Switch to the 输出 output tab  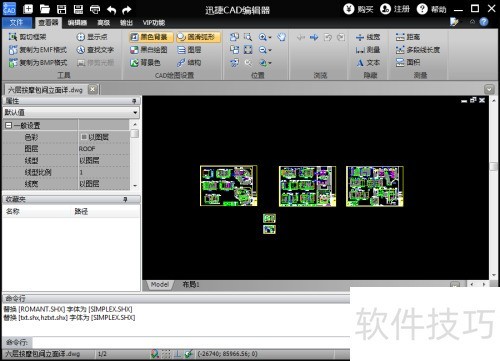126,22
